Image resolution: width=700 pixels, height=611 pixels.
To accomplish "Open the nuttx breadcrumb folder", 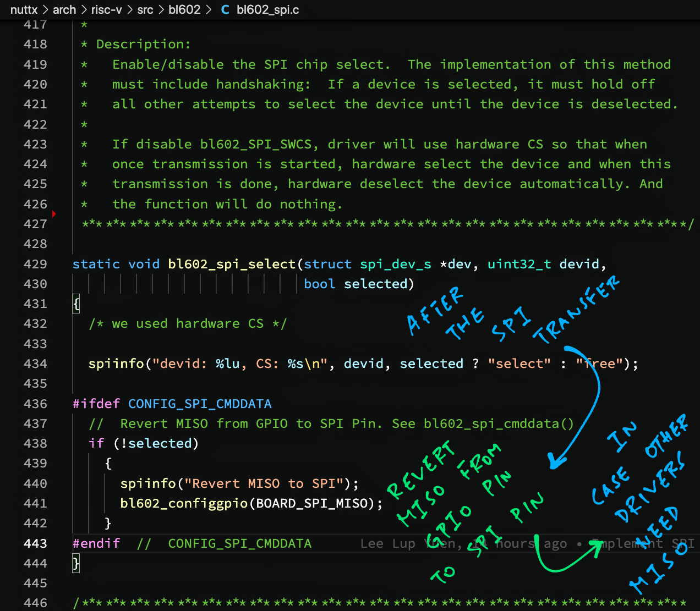I will pos(24,10).
